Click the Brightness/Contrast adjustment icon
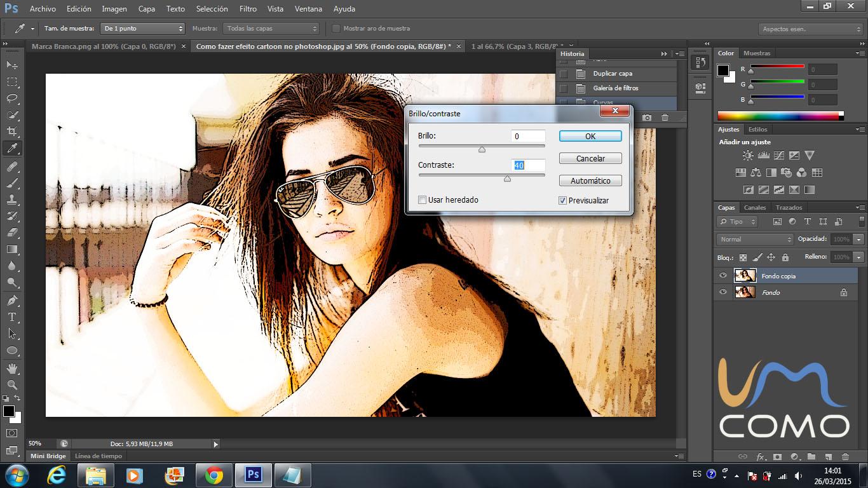The image size is (868, 488). 748,156
